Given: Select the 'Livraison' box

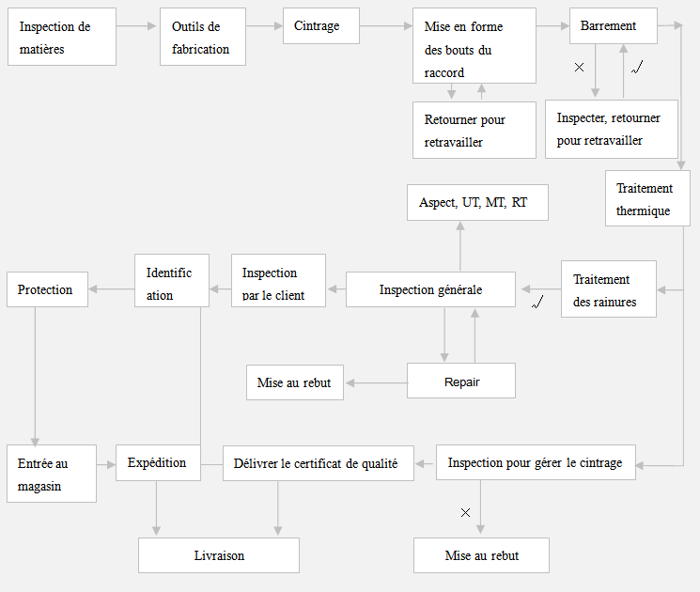Looking at the screenshot, I should click(219, 555).
